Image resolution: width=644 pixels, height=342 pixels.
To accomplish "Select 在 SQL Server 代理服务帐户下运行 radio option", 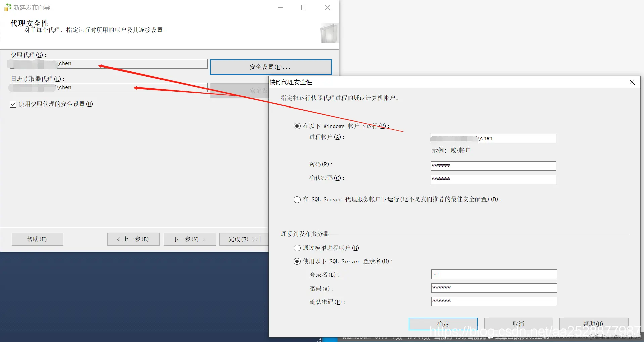I will coord(297,200).
